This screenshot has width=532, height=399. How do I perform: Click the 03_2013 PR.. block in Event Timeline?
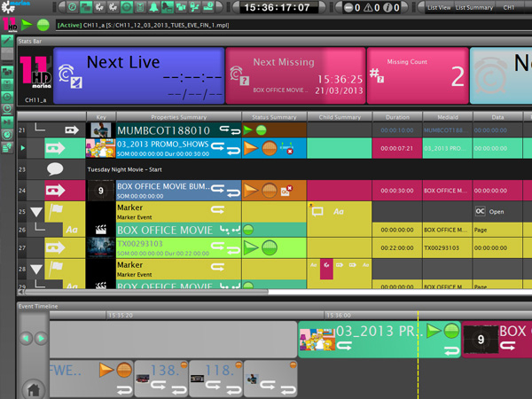pos(379,340)
